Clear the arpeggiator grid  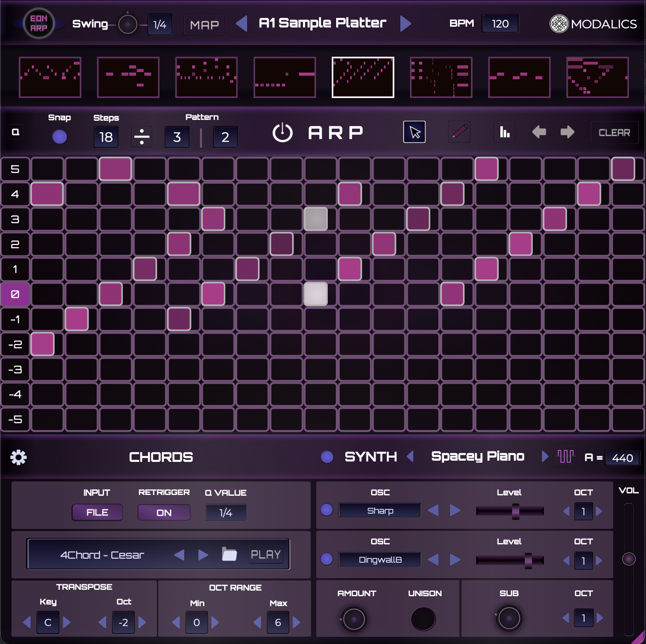click(614, 132)
